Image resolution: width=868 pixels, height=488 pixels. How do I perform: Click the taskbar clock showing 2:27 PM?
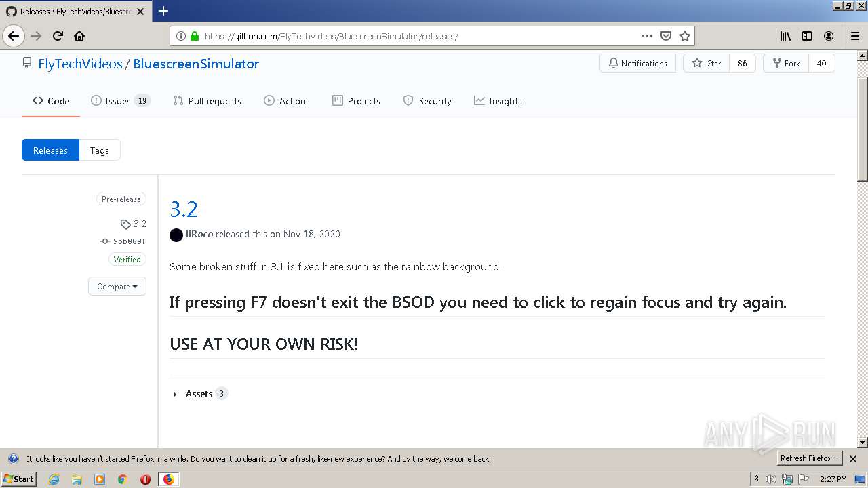pyautogui.click(x=833, y=479)
